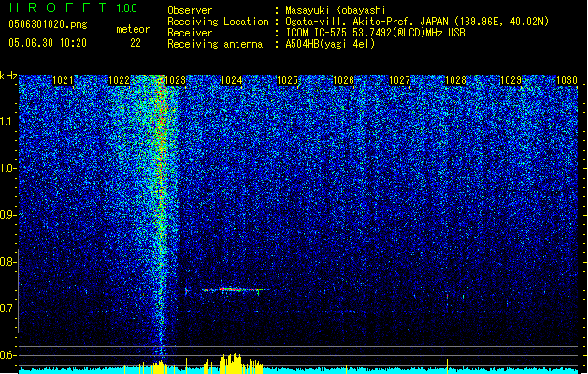Click the 1021 time marker

pos(63,80)
